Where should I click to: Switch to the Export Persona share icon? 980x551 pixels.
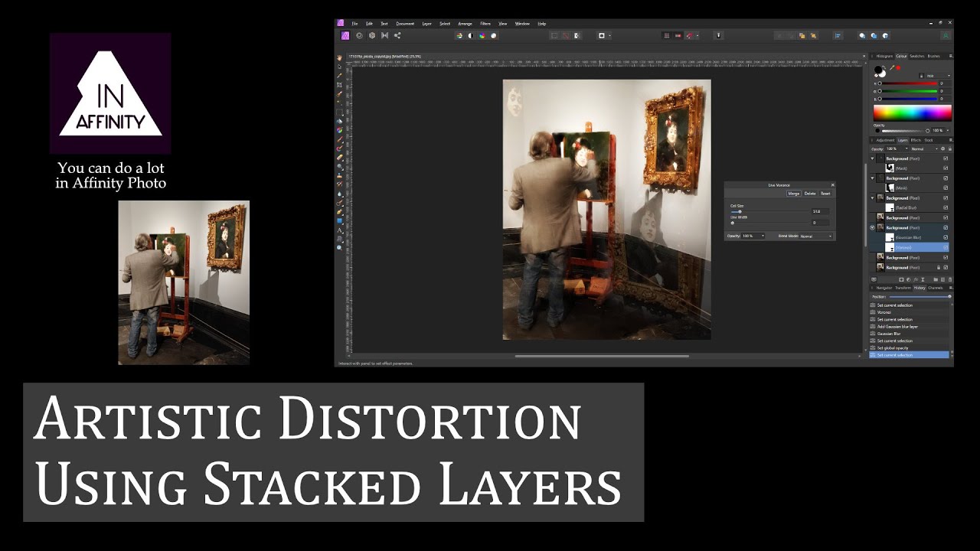click(397, 35)
